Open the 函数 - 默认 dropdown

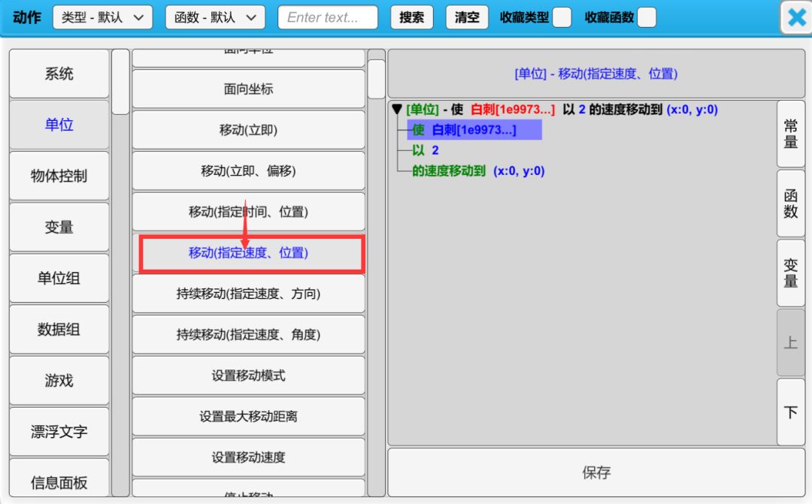tap(215, 17)
